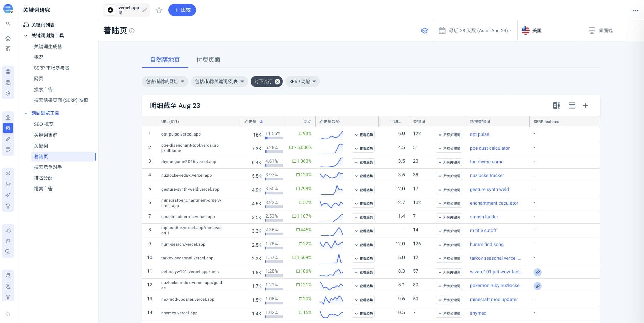Open keyword link minecraft mod updater
Image resolution: width=644 pixels, height=323 pixels.
coord(493,299)
